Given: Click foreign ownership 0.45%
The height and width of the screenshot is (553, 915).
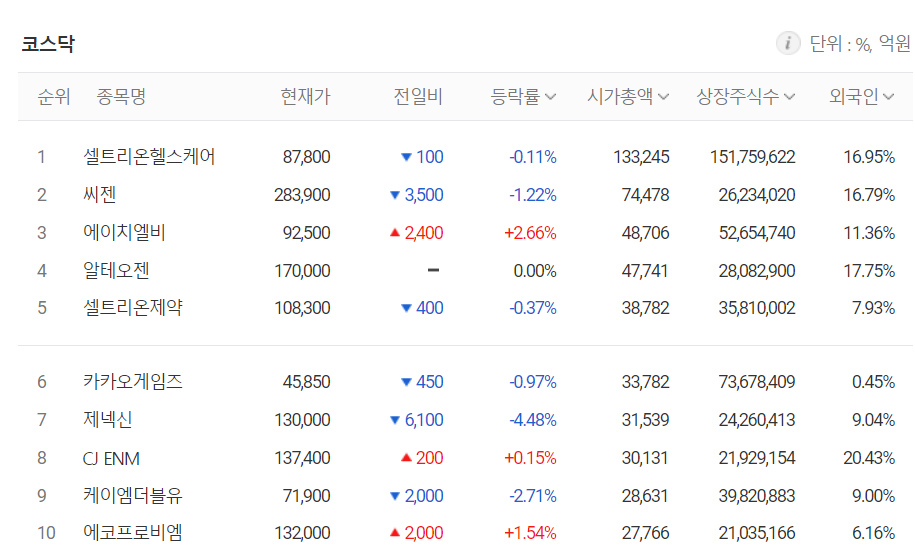Looking at the screenshot, I should [x=874, y=382].
